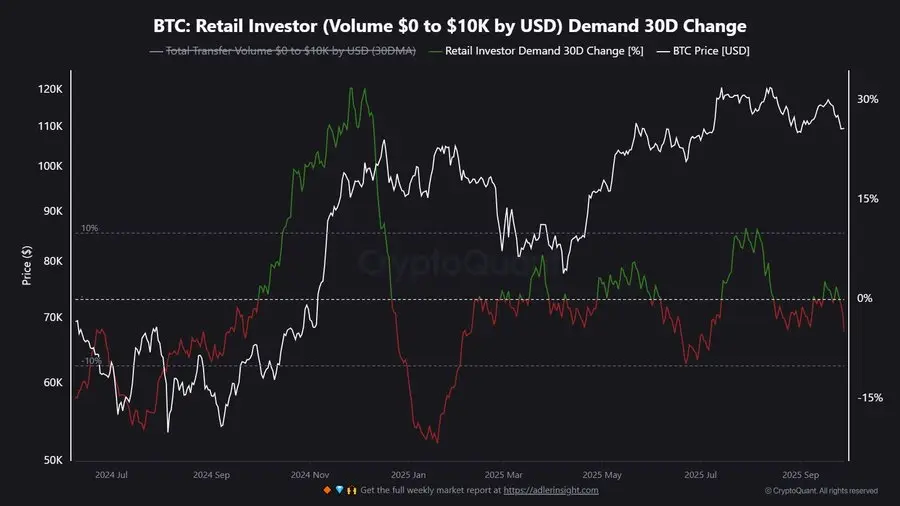
Task: Select the 2025 Jan date label
Action: [408, 475]
